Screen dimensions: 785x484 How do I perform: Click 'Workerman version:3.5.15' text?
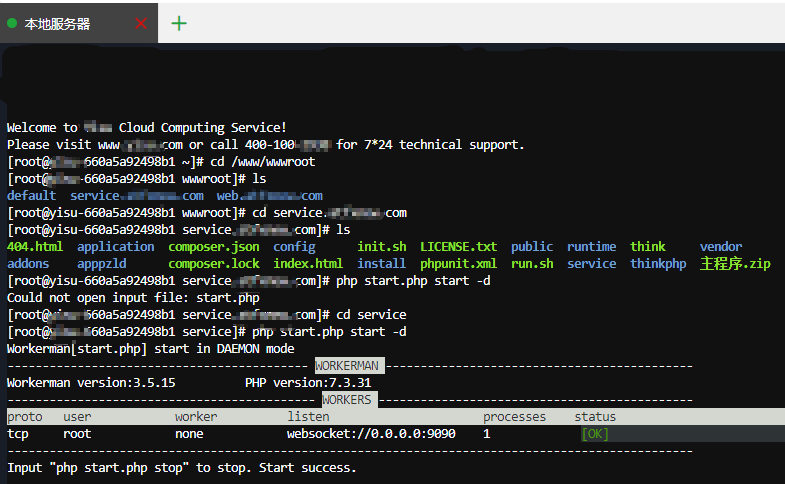click(91, 383)
